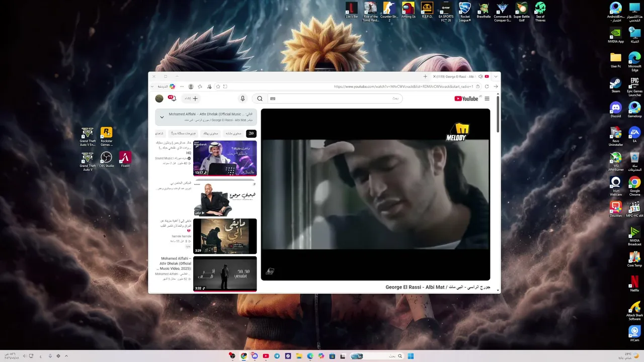
Task: Show hidden system tray icons chevron
Action: 66,356
